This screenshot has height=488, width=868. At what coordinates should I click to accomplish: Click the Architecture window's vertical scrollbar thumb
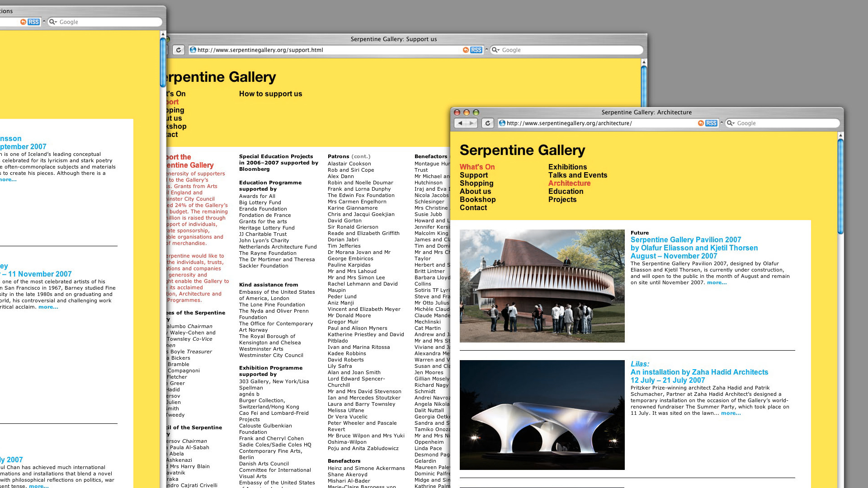click(840, 185)
